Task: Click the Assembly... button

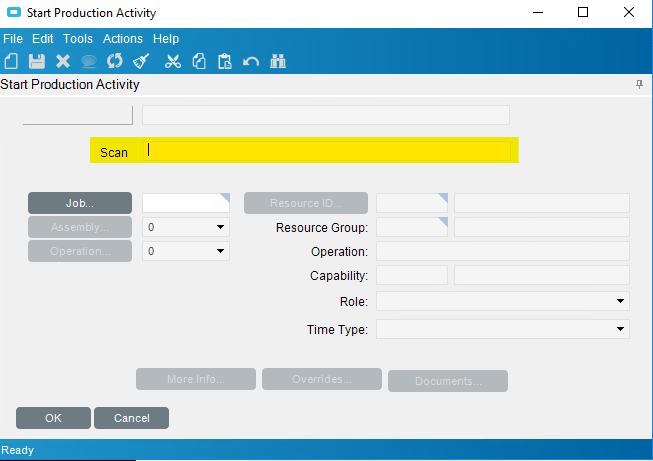Action: (x=80, y=227)
